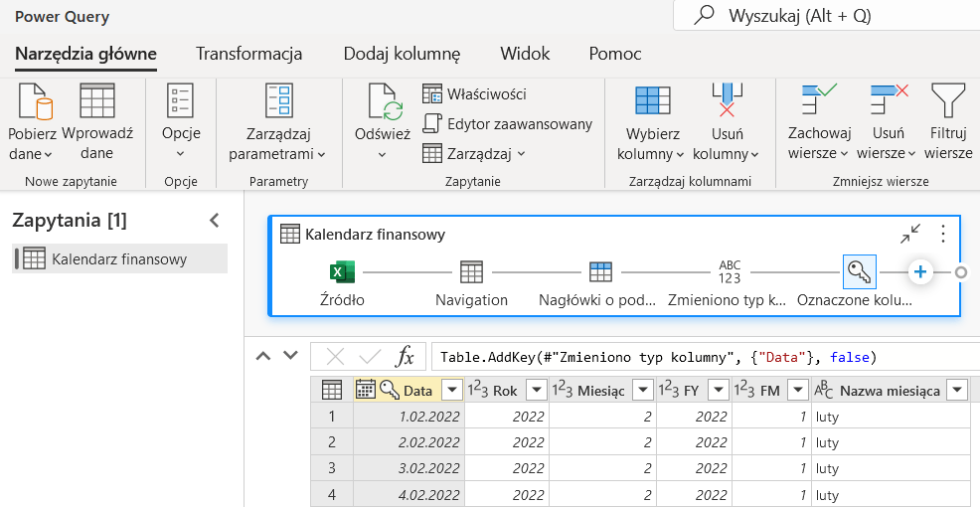
Task: Switch to the Transformacja tab
Action: [248, 54]
